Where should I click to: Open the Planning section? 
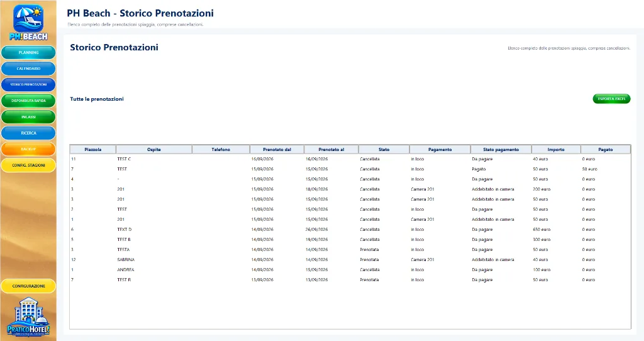pos(28,53)
